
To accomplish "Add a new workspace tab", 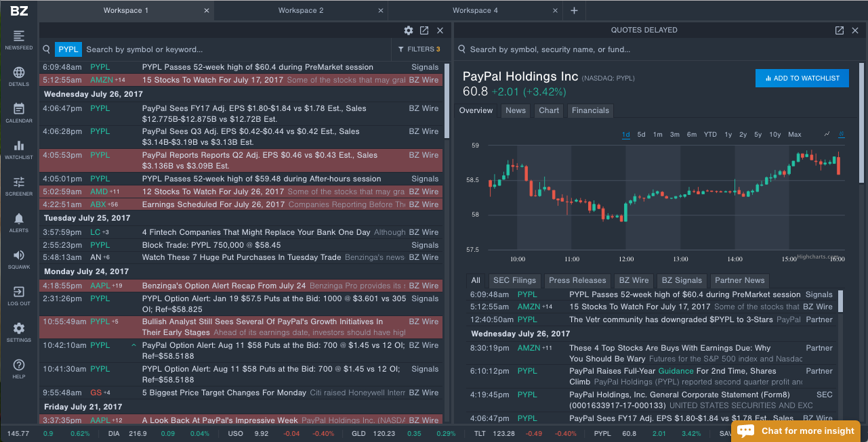I will [574, 10].
